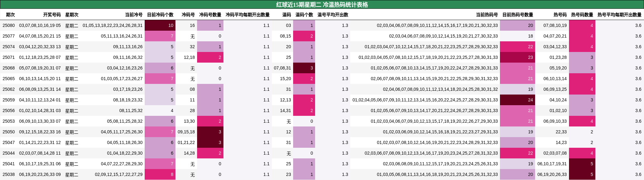This screenshot has height=180, width=644.
Task: Click draw numbers 03,07,08,10,16,19 05
Action: click(40, 25)
